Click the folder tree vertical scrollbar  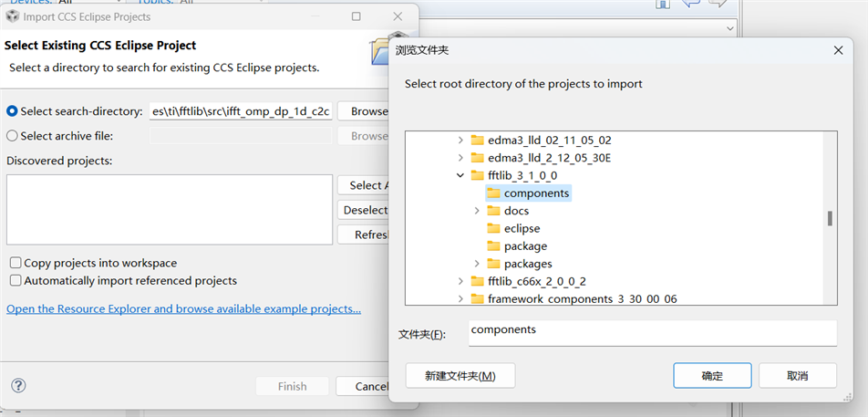click(x=830, y=218)
